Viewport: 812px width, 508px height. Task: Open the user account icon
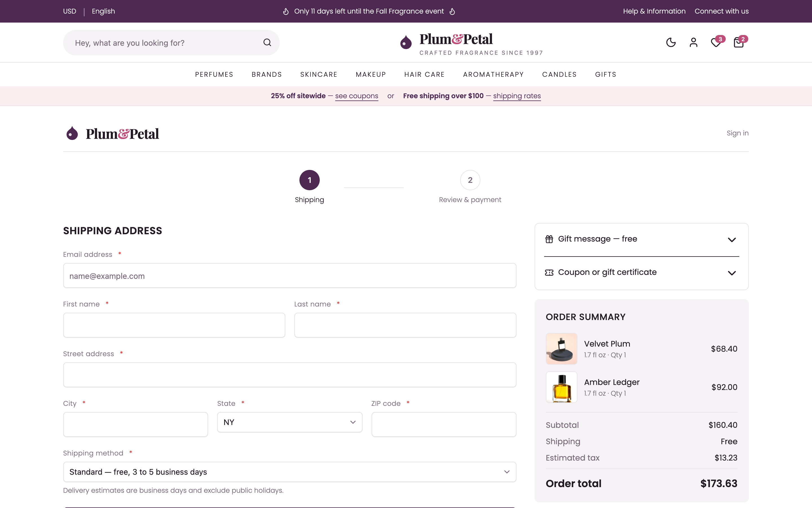[x=693, y=42]
